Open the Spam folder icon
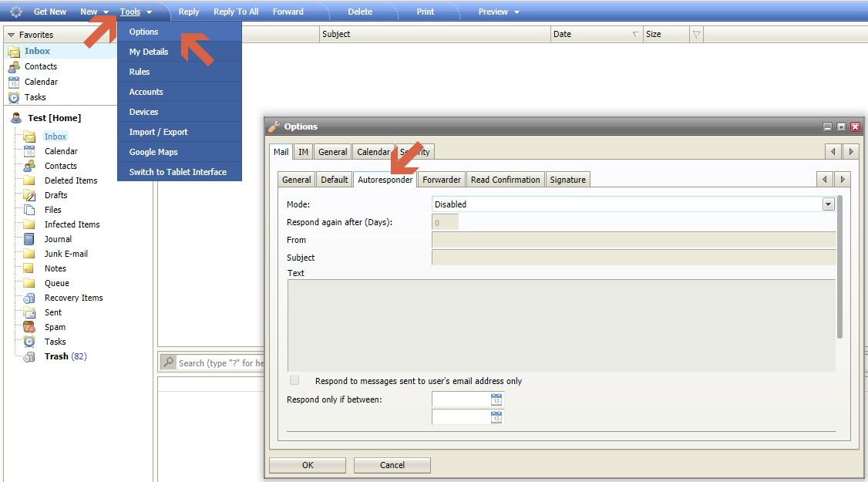Image resolution: width=868 pixels, height=482 pixels. (29, 327)
